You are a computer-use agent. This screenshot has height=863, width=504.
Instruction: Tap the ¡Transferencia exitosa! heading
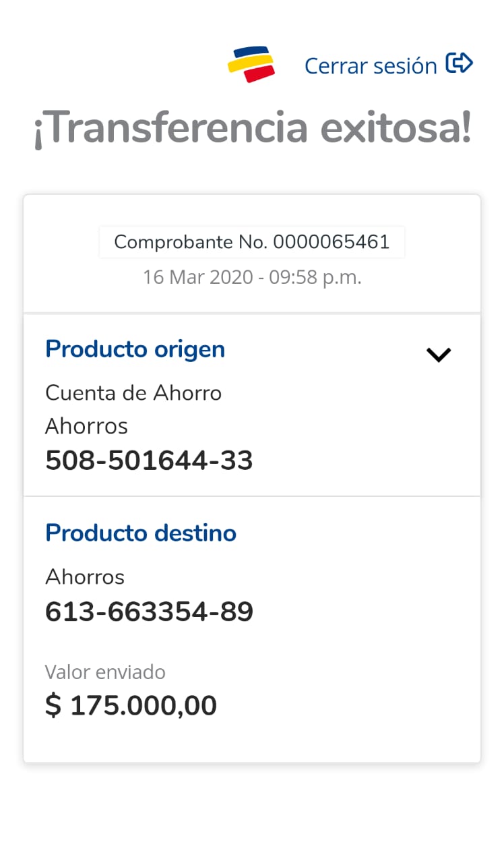252,129
